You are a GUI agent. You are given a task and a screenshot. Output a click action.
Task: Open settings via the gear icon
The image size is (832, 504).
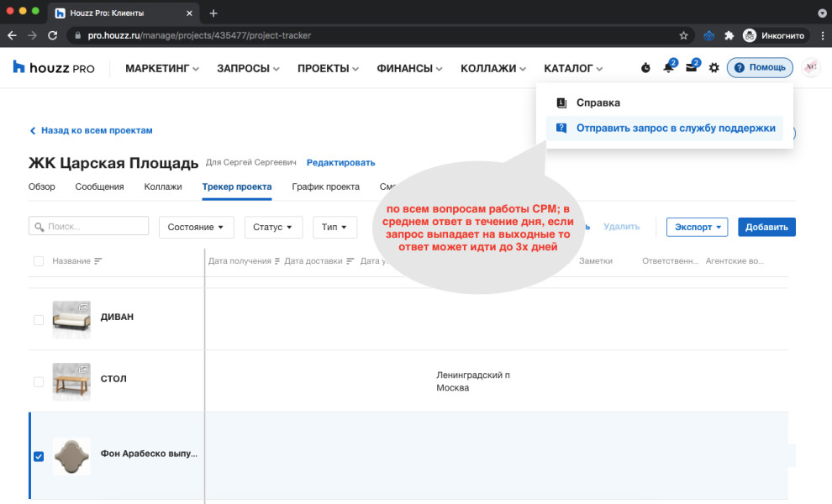(x=714, y=67)
